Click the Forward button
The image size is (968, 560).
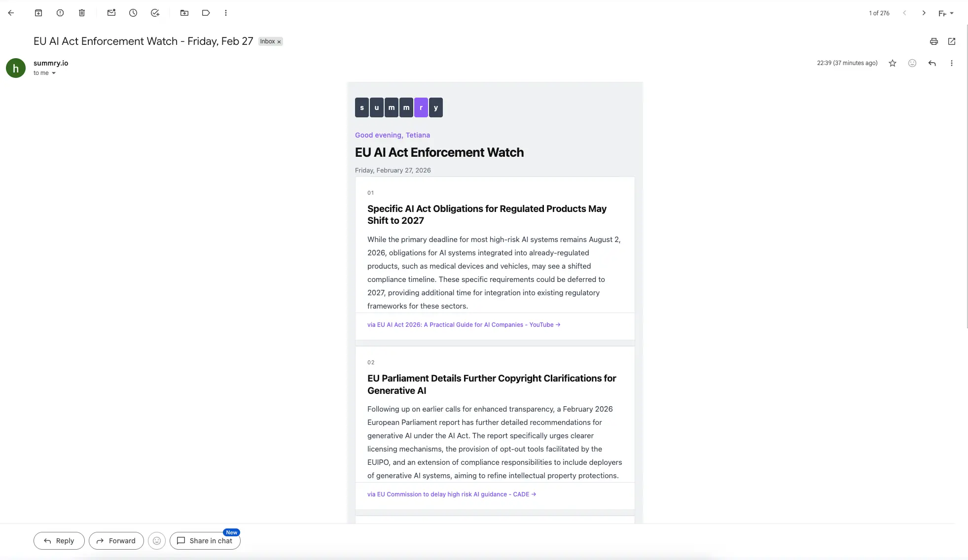(x=116, y=541)
